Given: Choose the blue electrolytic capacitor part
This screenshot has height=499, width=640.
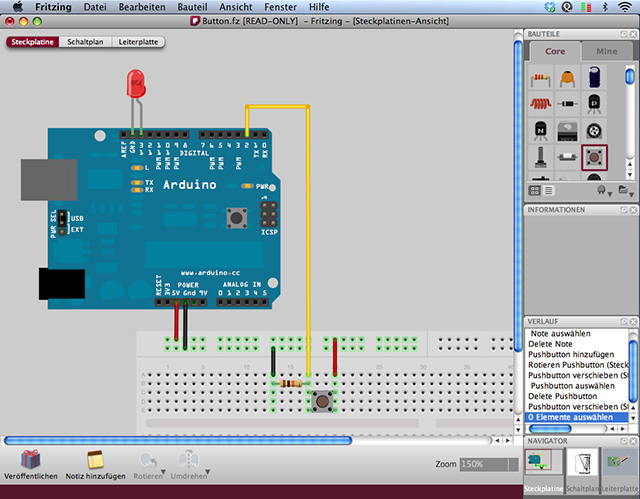Looking at the screenshot, I should click(594, 78).
